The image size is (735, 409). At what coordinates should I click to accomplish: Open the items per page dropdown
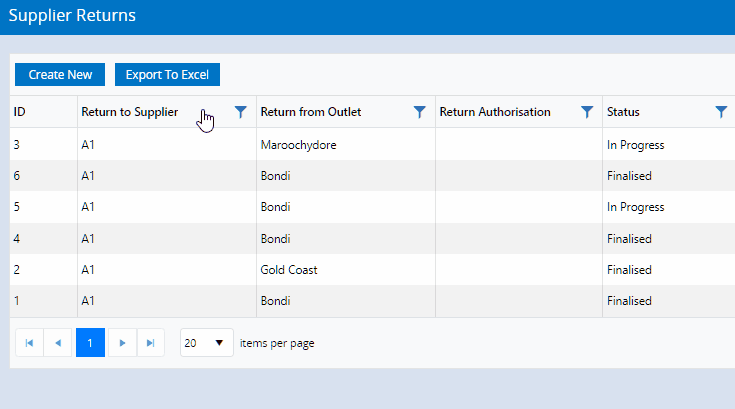[207, 343]
